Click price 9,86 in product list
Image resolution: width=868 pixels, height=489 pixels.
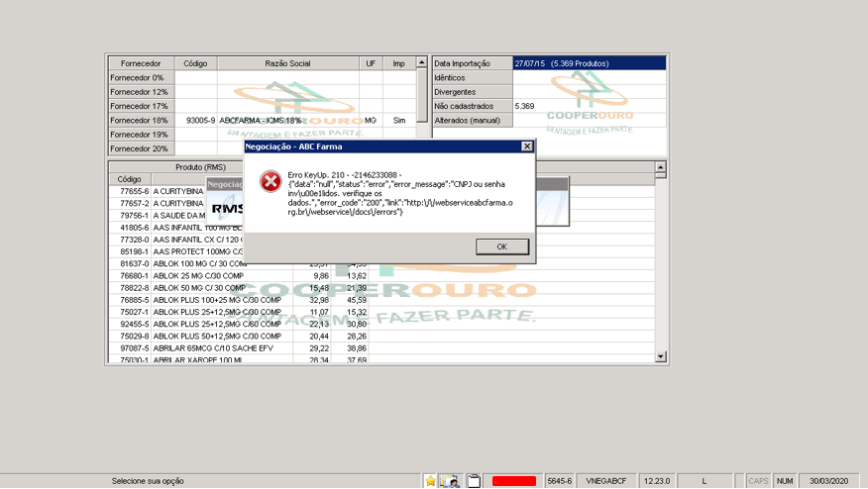coord(321,276)
